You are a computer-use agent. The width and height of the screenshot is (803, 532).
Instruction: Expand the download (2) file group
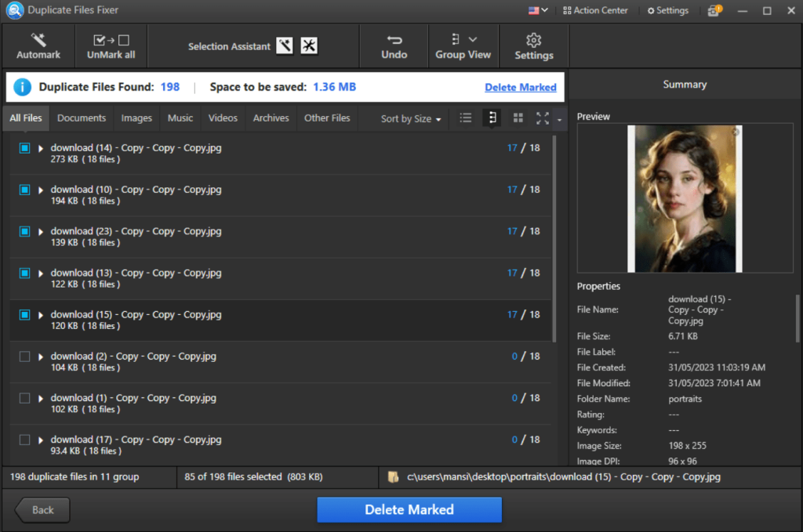point(41,357)
